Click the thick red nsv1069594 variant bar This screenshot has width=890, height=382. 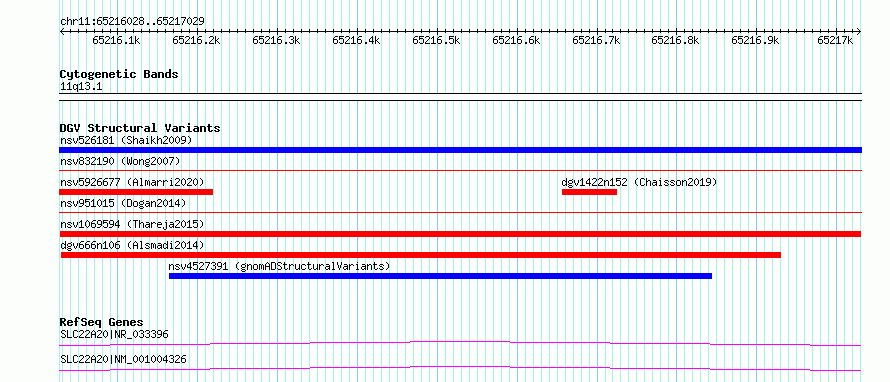coord(460,234)
